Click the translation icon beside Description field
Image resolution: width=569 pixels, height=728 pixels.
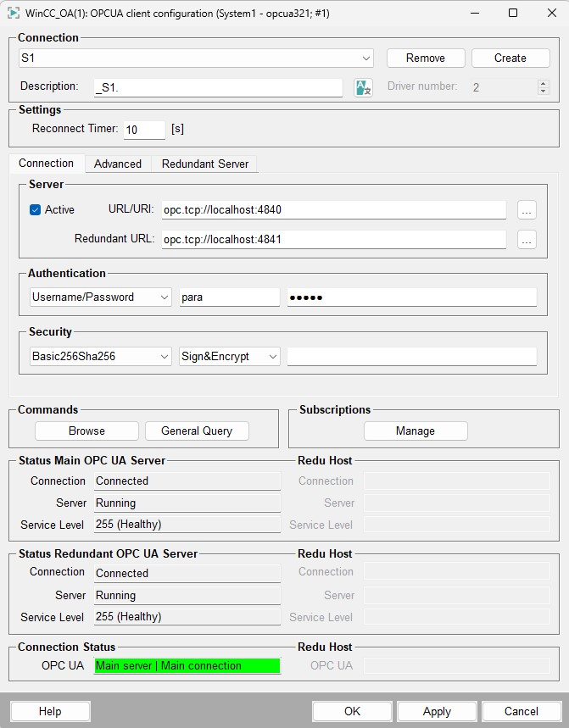coord(363,87)
